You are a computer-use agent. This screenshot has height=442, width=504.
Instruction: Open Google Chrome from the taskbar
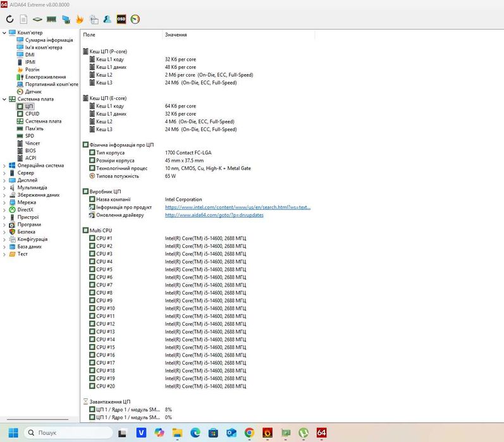click(249, 433)
